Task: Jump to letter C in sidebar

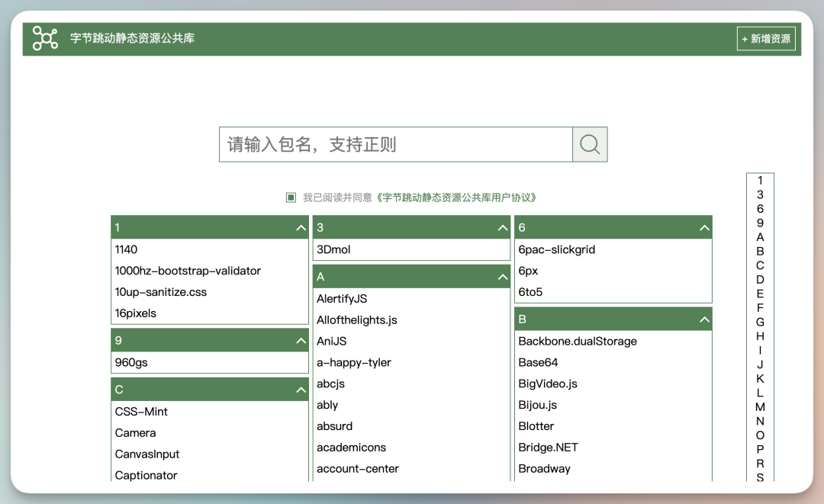Action: coord(760,265)
